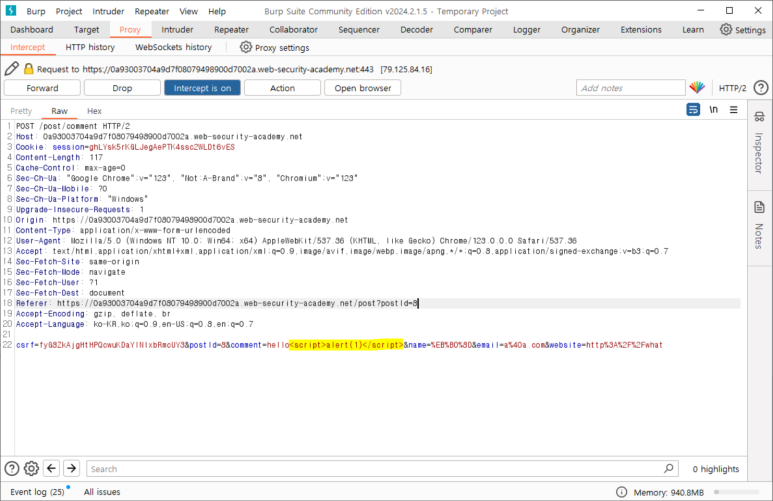Open the Comparer tab
The height and width of the screenshot is (501, 773).
tap(473, 30)
